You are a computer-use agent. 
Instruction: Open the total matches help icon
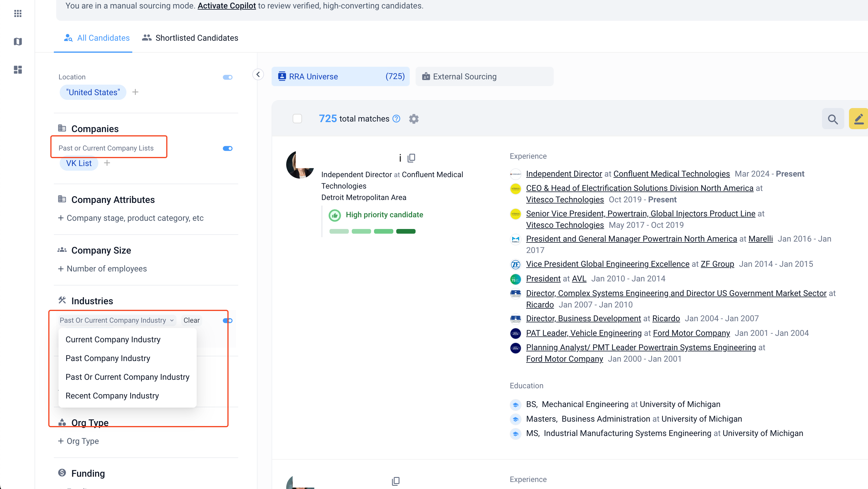pos(397,119)
